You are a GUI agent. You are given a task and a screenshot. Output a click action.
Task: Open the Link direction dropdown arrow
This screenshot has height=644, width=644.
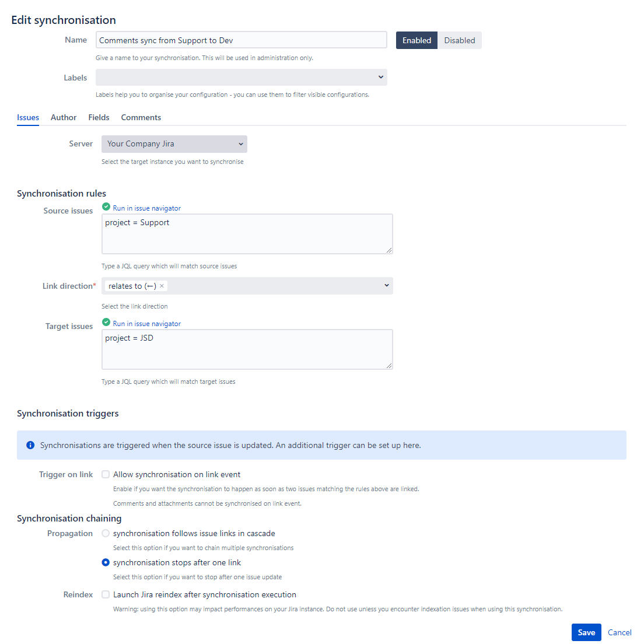click(x=386, y=286)
